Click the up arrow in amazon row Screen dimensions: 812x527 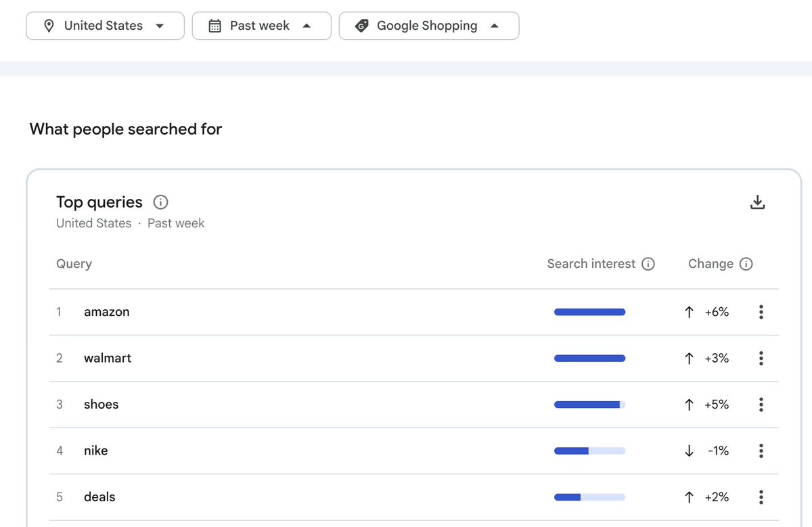[689, 312]
